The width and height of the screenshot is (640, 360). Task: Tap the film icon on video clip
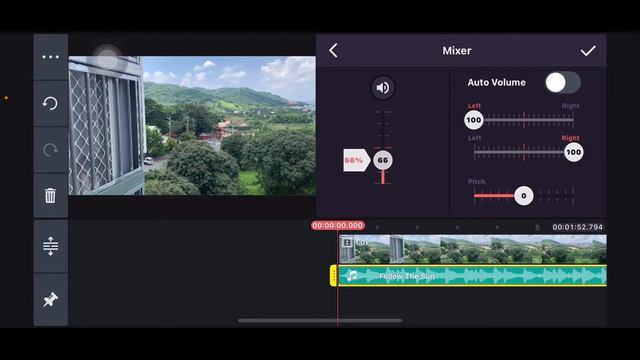pyautogui.click(x=347, y=242)
